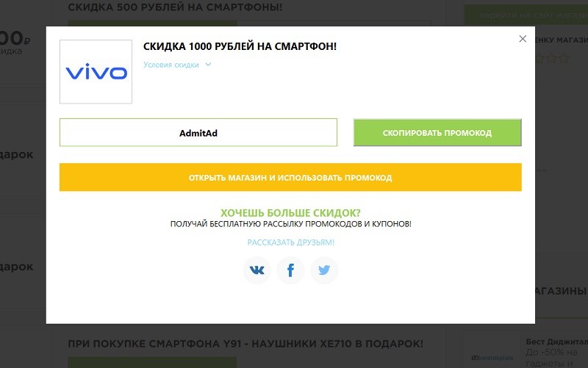The image size is (588, 368).
Task: Close the vivo promo code popup
Action: 523,39
